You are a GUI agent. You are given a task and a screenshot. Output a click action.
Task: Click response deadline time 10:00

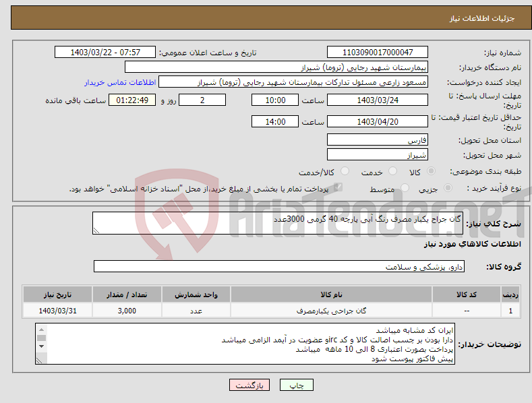[x=275, y=100]
